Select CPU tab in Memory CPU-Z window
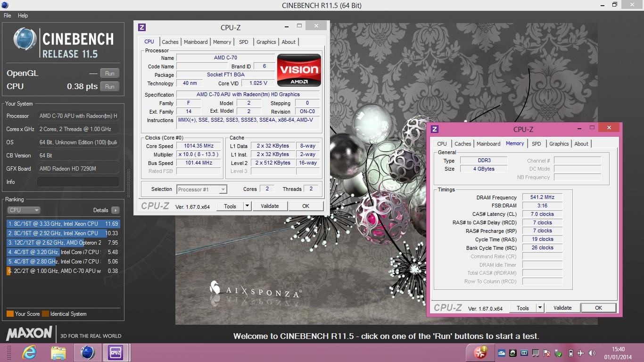 [x=442, y=144]
